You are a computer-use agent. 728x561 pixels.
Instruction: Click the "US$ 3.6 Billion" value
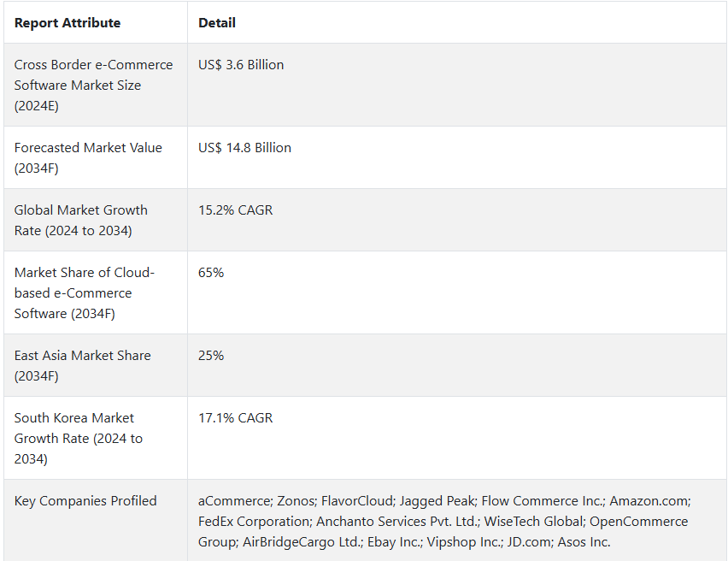tap(241, 65)
